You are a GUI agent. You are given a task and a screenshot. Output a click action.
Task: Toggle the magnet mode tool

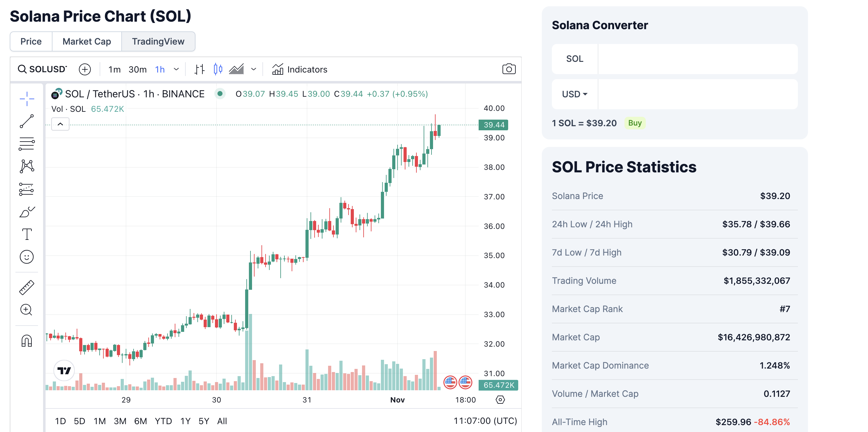27,340
